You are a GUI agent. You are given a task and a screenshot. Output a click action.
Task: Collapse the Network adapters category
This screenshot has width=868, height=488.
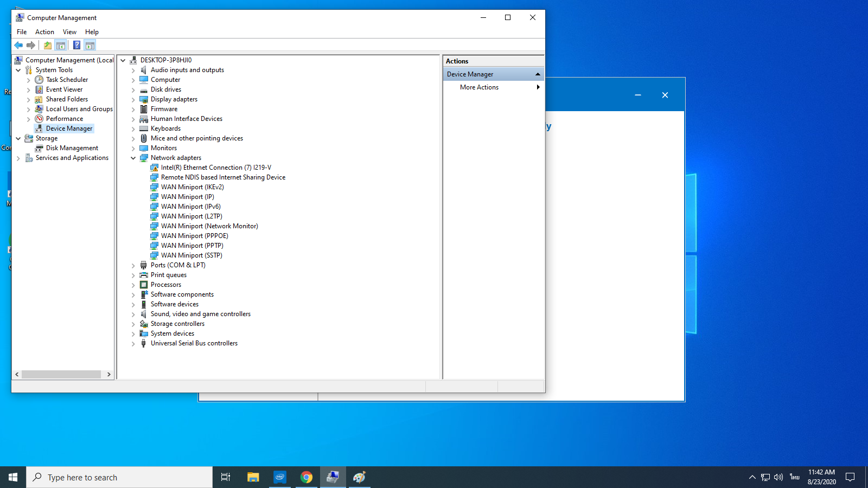pyautogui.click(x=133, y=158)
